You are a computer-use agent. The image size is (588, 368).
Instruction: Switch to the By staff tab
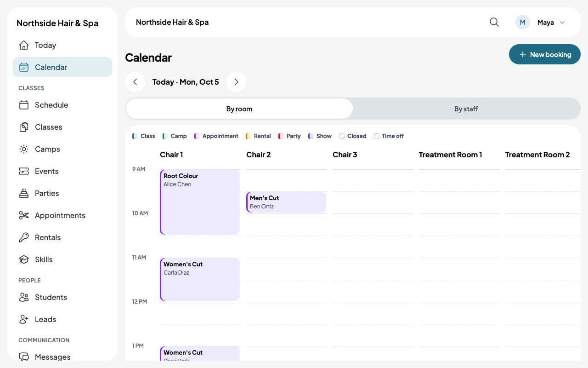pyautogui.click(x=466, y=109)
